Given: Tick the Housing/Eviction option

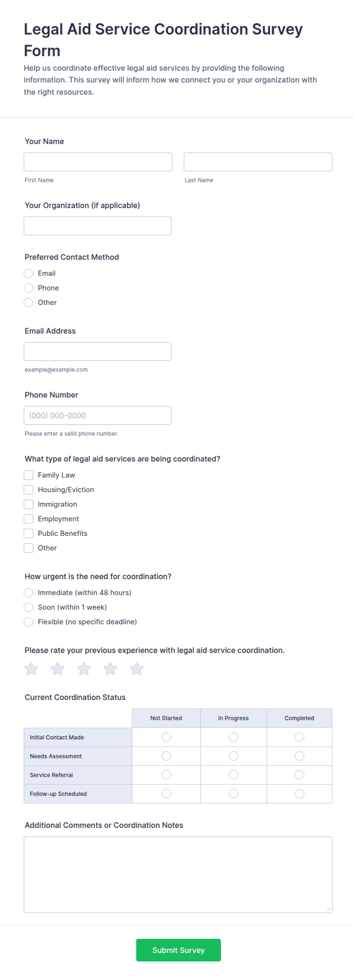Looking at the screenshot, I should point(28,490).
